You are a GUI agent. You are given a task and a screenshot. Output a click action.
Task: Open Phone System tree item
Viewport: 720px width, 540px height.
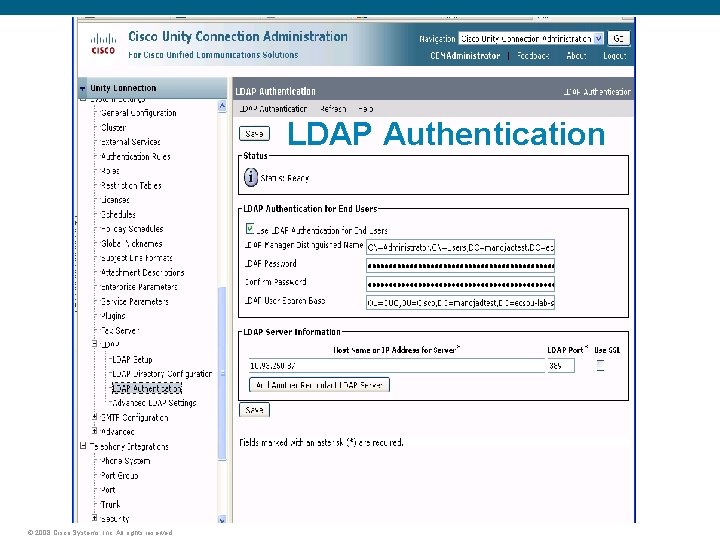pos(125,461)
